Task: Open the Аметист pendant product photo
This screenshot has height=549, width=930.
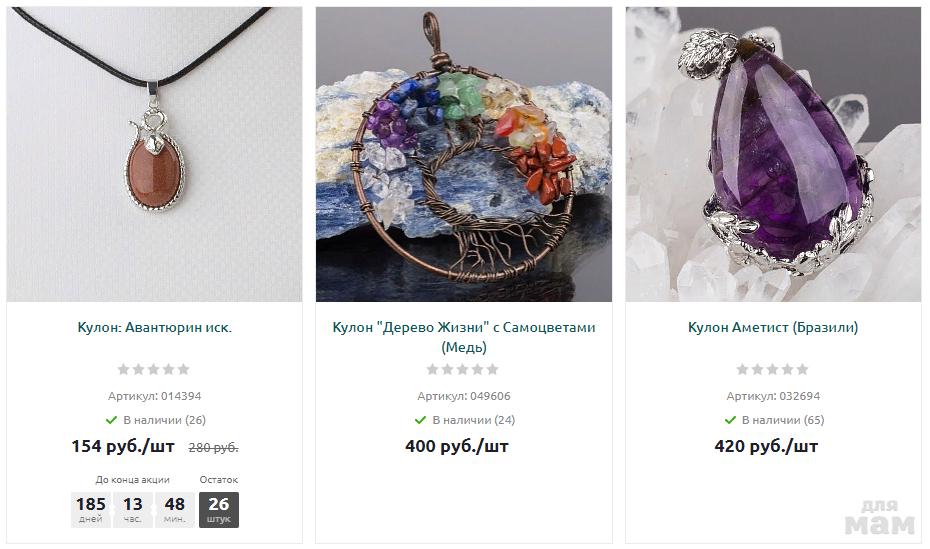Action: (773, 154)
